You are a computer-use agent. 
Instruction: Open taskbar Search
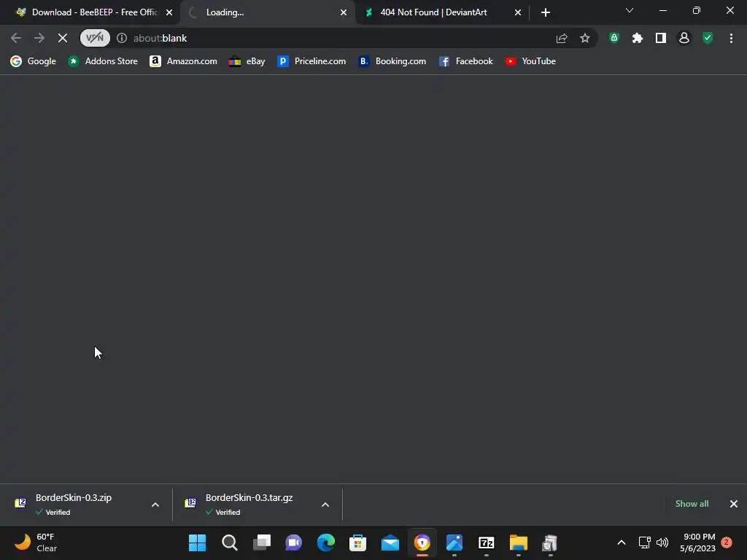coord(230,542)
